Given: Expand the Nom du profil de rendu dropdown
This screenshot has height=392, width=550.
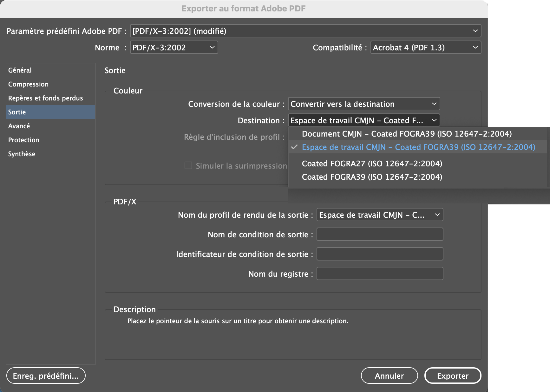Looking at the screenshot, I should (379, 215).
